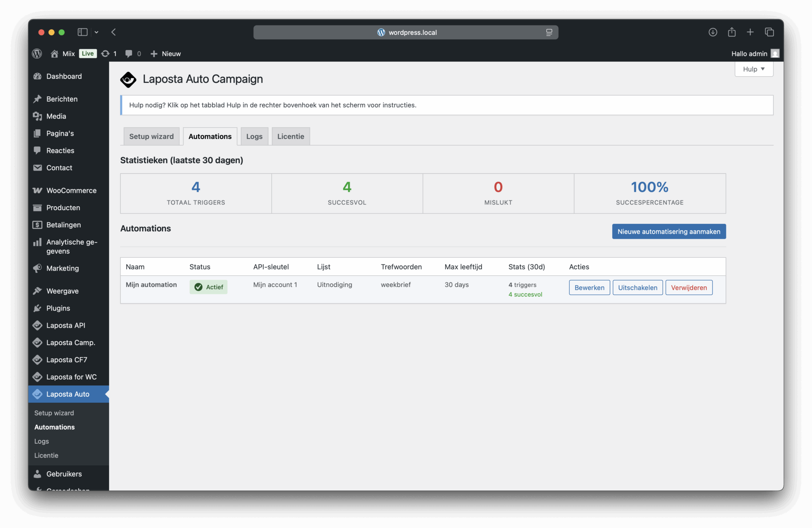Click the 30 days max leeftijd cell
Image resolution: width=812 pixels, height=528 pixels.
[x=457, y=284]
